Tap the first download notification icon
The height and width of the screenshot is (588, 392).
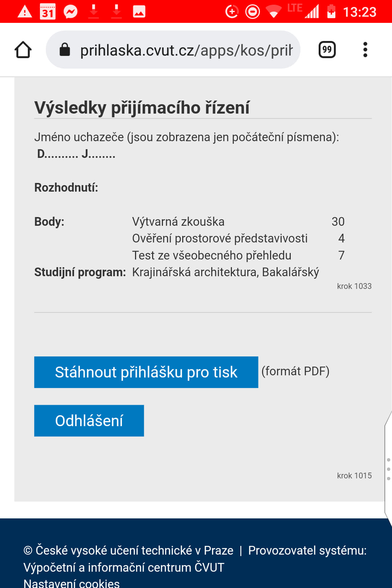click(x=94, y=12)
